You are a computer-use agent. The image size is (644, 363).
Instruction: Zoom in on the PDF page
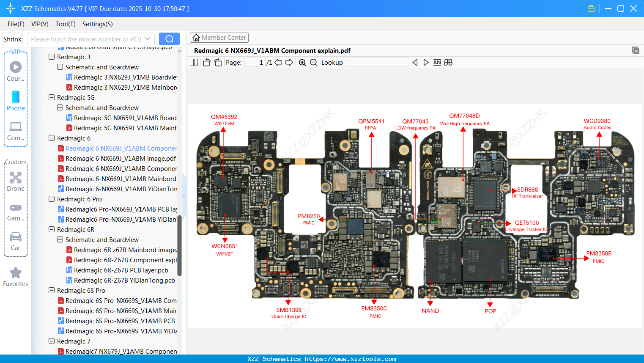point(302,62)
